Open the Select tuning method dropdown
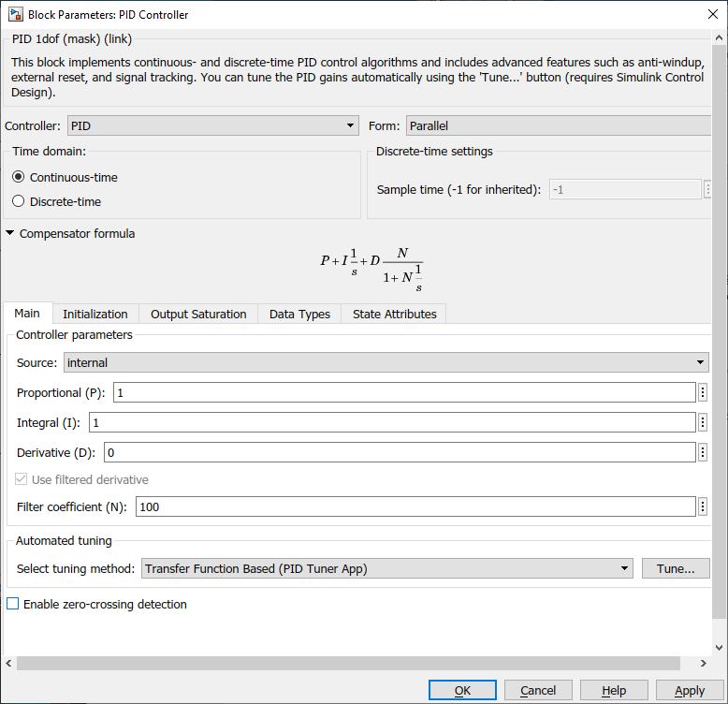Screen dimensions: 728x704 [387, 568]
